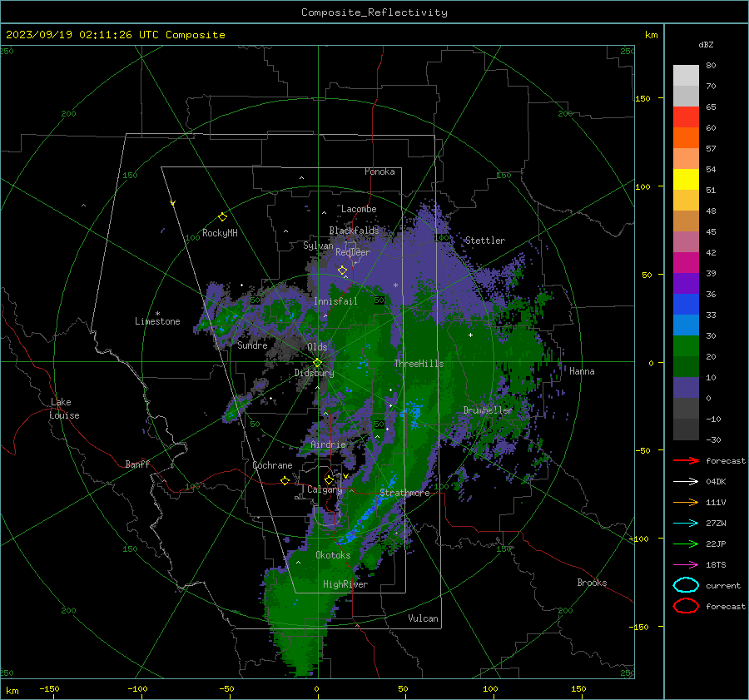Click the Airdrie city label

(x=328, y=444)
